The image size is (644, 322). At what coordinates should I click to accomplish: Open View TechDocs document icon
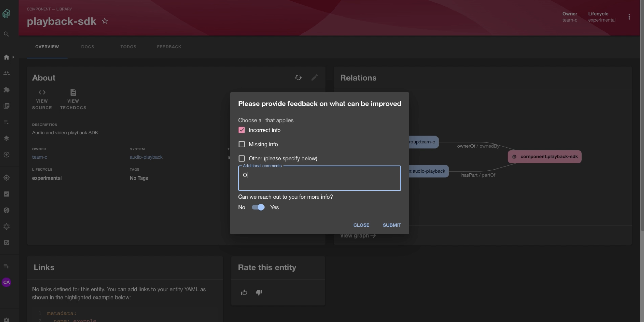coord(73,92)
